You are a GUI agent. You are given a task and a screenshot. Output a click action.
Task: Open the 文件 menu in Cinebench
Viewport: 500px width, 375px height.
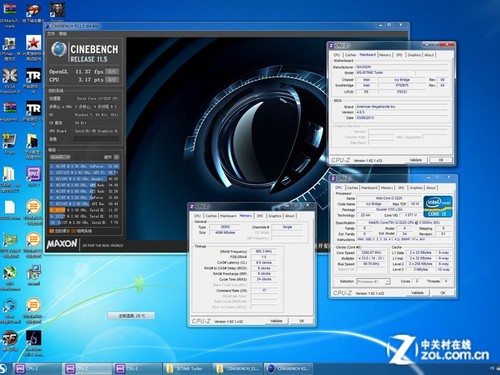tap(51, 34)
